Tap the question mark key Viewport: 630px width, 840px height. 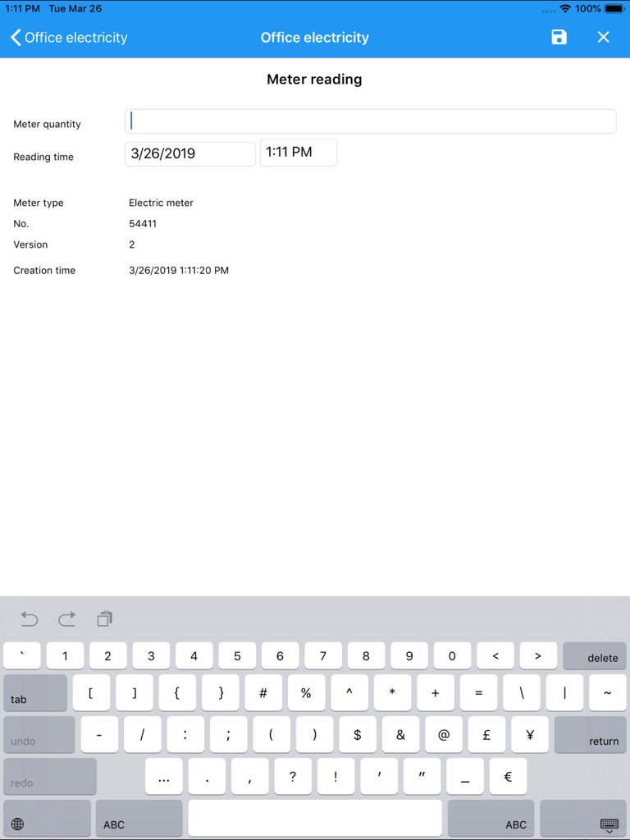(x=293, y=776)
